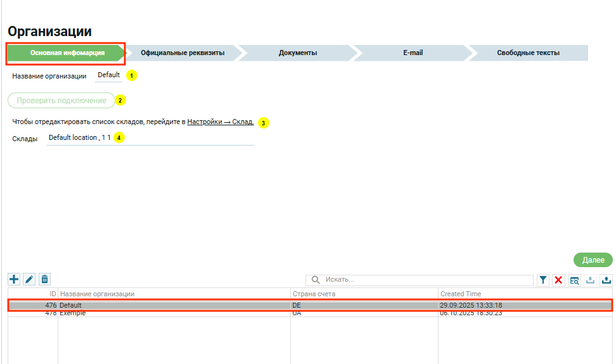
Task: Clear filters with the red X icon
Action: pos(558,280)
